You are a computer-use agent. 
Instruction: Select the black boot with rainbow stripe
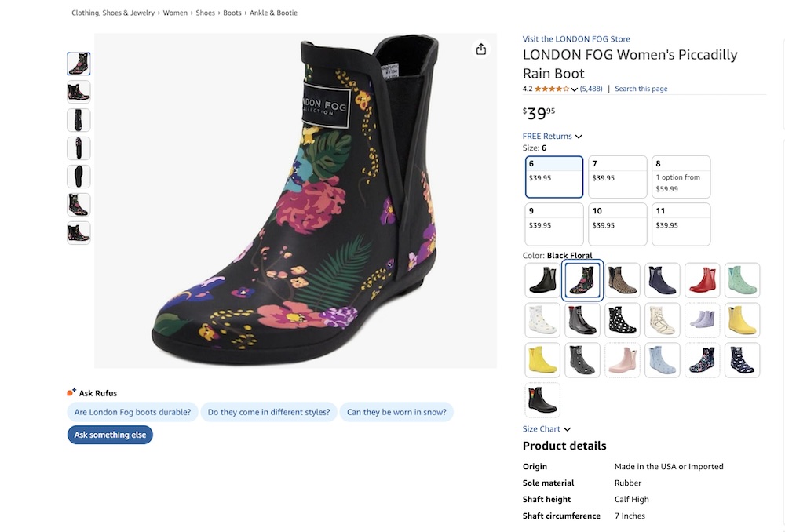pos(542,400)
